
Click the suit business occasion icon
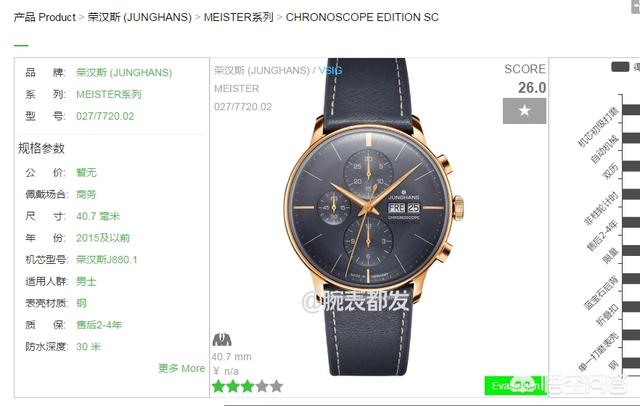click(222, 339)
